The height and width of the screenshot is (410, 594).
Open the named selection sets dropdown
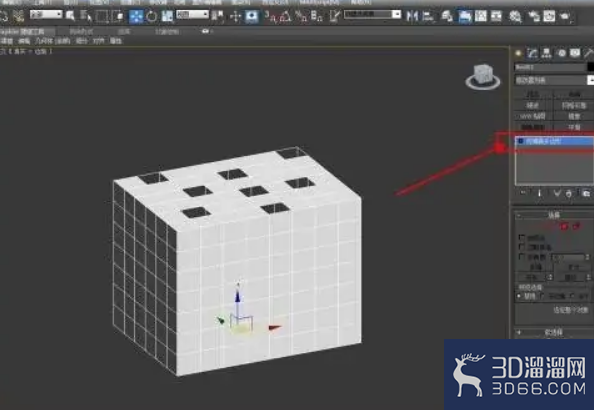click(x=372, y=14)
